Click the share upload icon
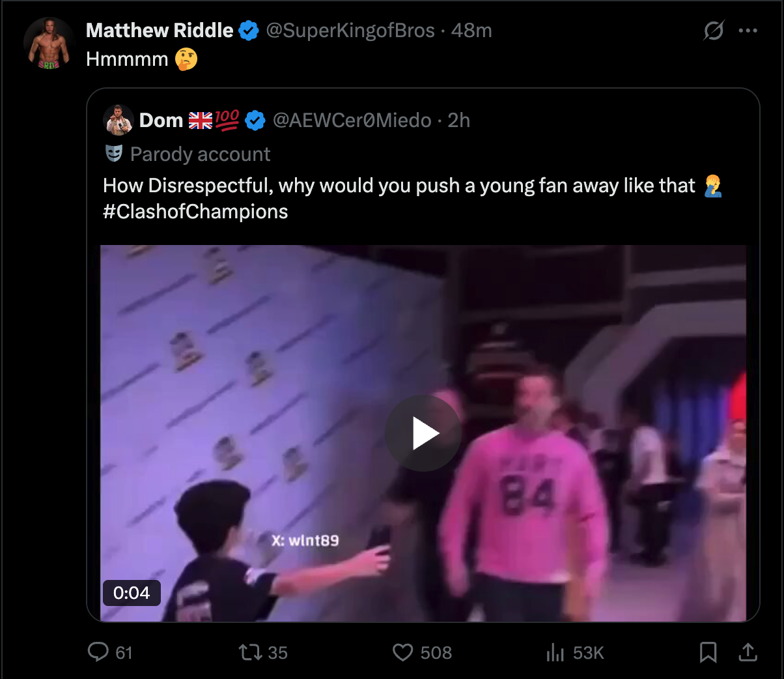 point(748,652)
